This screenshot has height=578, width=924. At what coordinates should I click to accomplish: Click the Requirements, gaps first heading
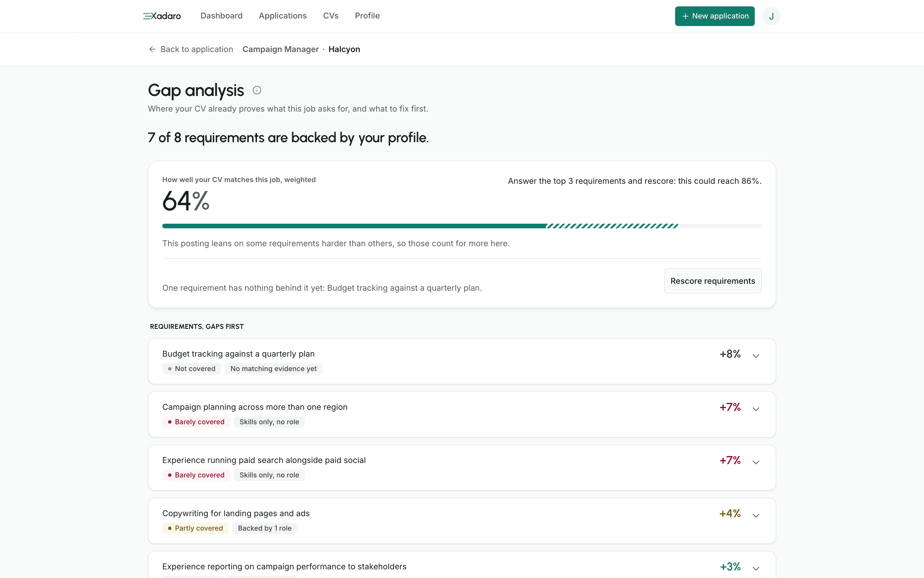[x=197, y=327]
